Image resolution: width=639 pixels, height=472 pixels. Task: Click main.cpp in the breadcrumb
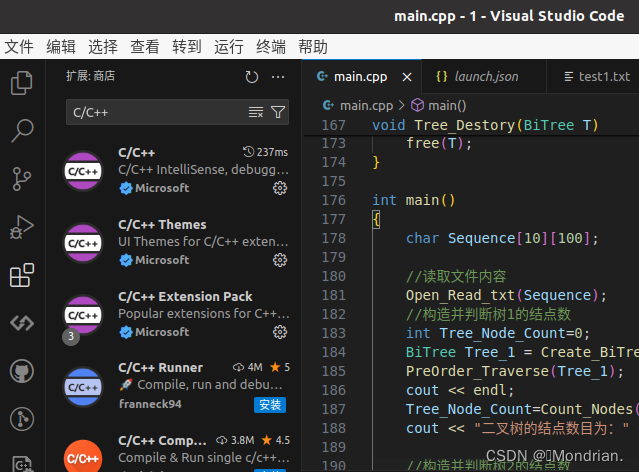pos(366,106)
